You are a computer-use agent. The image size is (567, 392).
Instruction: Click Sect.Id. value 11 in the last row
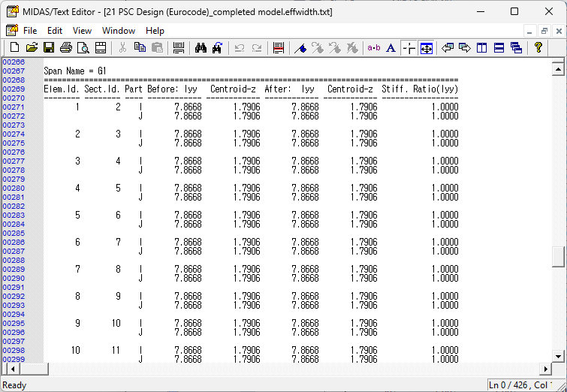[x=116, y=351]
